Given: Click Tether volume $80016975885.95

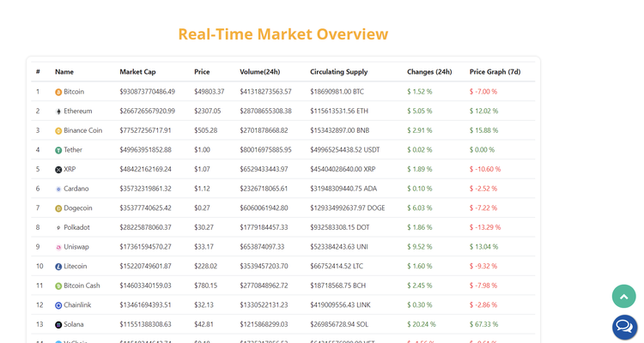Looking at the screenshot, I should click(x=265, y=150).
